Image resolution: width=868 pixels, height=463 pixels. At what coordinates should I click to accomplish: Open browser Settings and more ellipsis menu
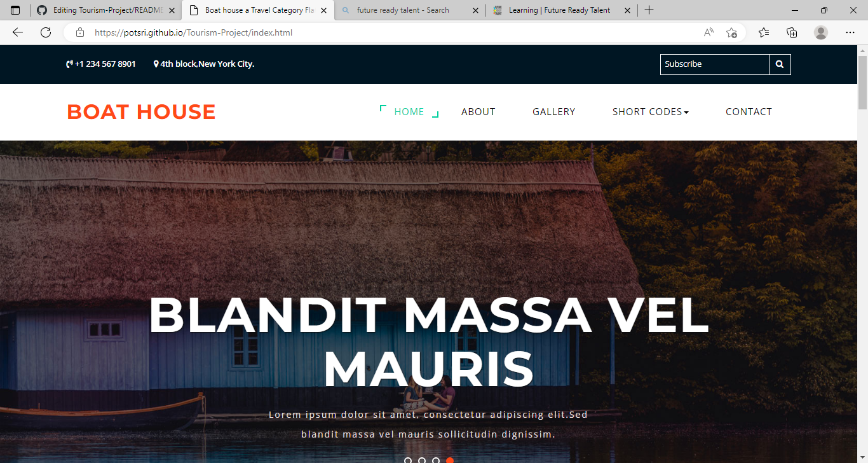(x=850, y=32)
